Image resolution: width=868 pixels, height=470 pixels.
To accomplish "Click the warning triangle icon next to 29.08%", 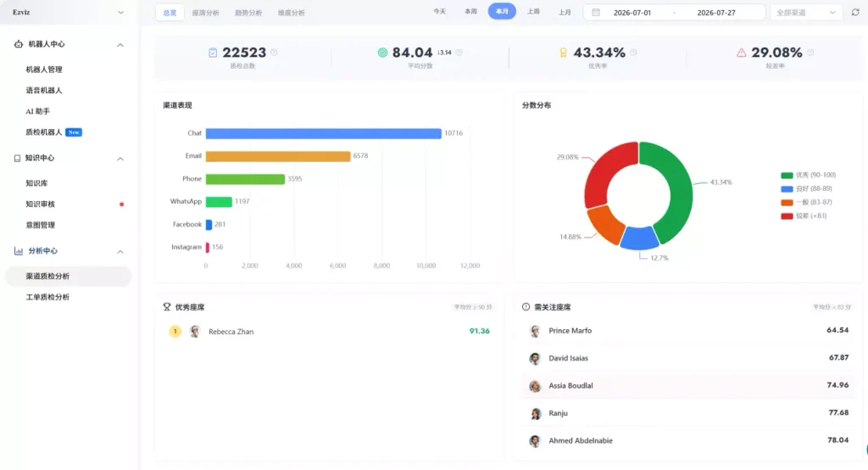I will click(741, 53).
